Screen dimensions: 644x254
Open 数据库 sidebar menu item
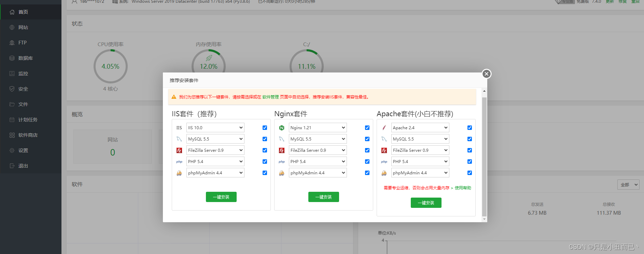[x=31, y=58]
